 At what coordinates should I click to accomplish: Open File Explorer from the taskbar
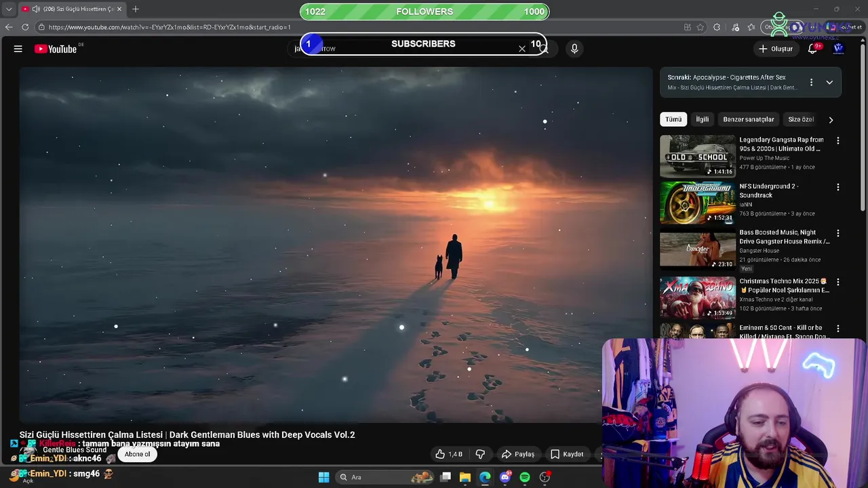(465, 477)
